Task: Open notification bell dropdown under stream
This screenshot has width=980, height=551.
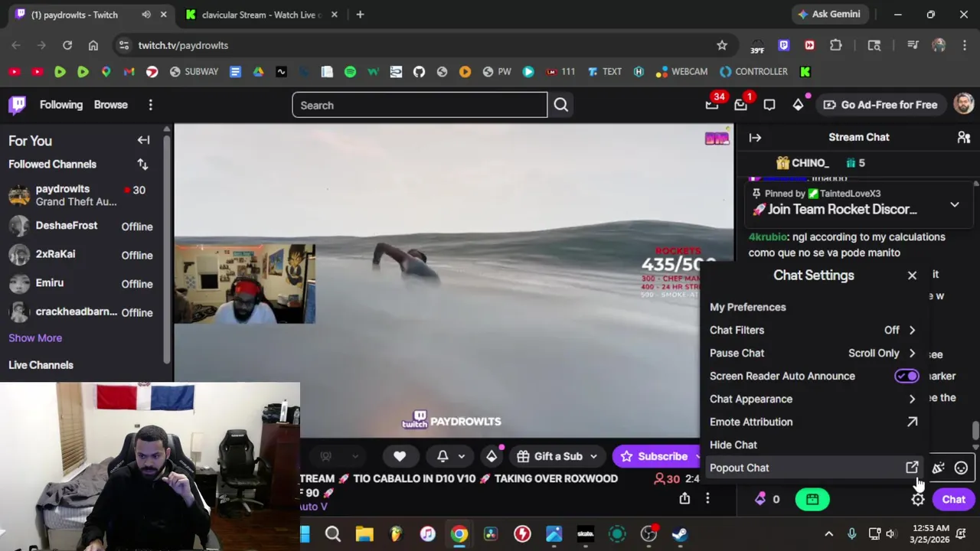Action: tap(451, 457)
